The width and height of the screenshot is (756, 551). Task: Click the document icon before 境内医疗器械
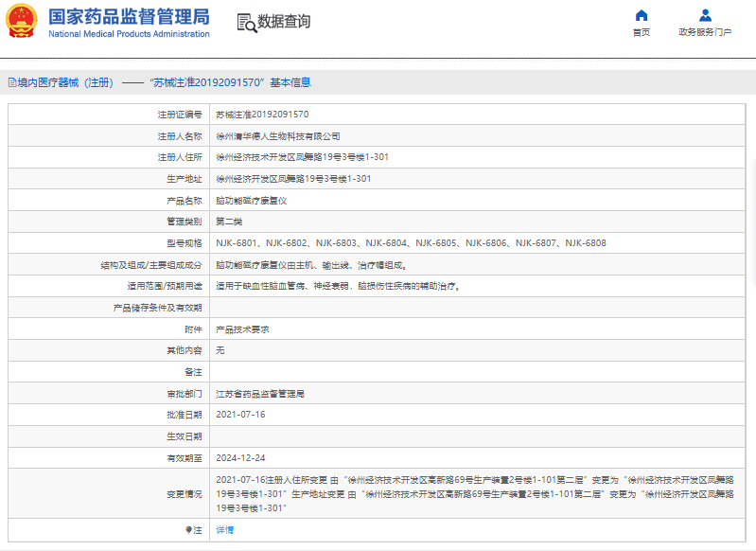click(11, 83)
